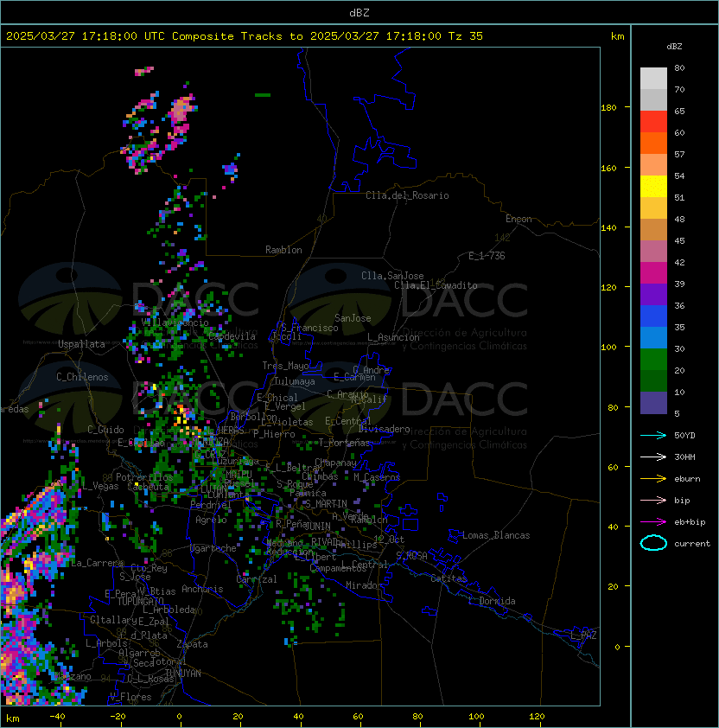
Task: Click the L_Asuncion place label
Action: [x=393, y=337]
